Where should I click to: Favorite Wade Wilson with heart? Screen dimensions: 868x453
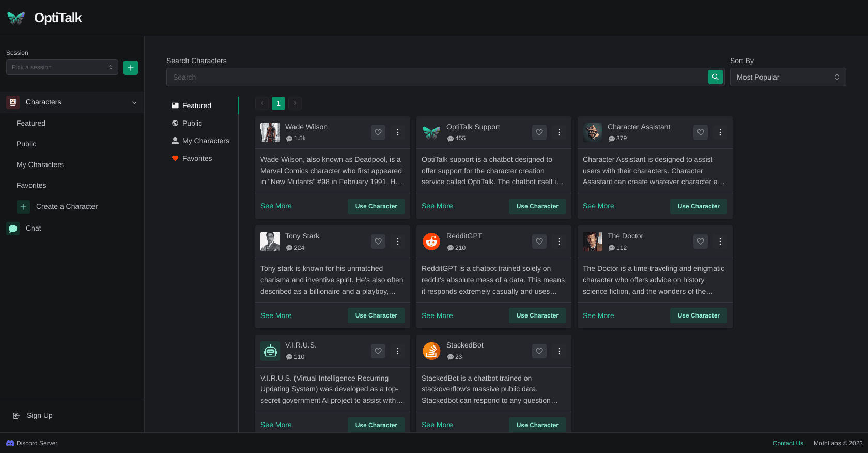(x=378, y=132)
